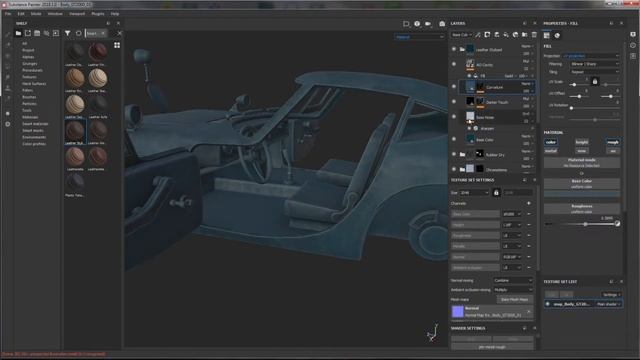Hide the Rubber Dry folder layer
640x360 pixels.
click(454, 154)
